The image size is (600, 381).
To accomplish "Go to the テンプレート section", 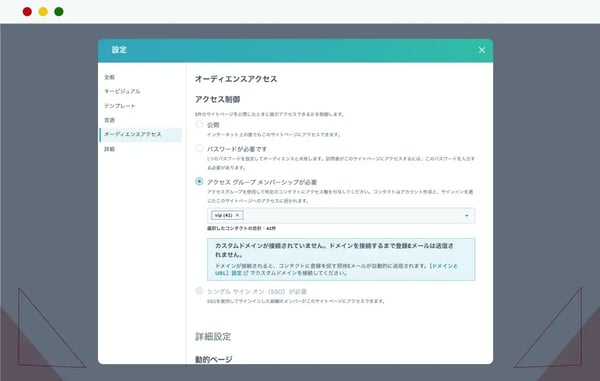I will [120, 106].
